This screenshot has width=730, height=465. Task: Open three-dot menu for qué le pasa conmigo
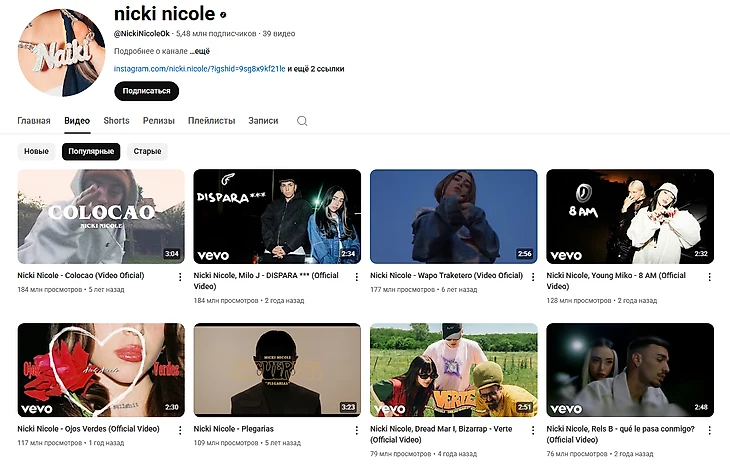coord(710,431)
